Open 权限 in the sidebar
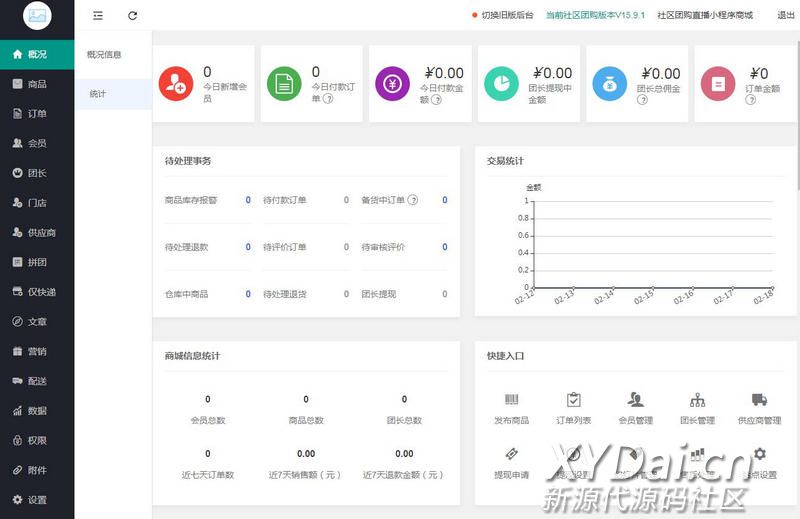The height and width of the screenshot is (519, 800). tap(37, 440)
